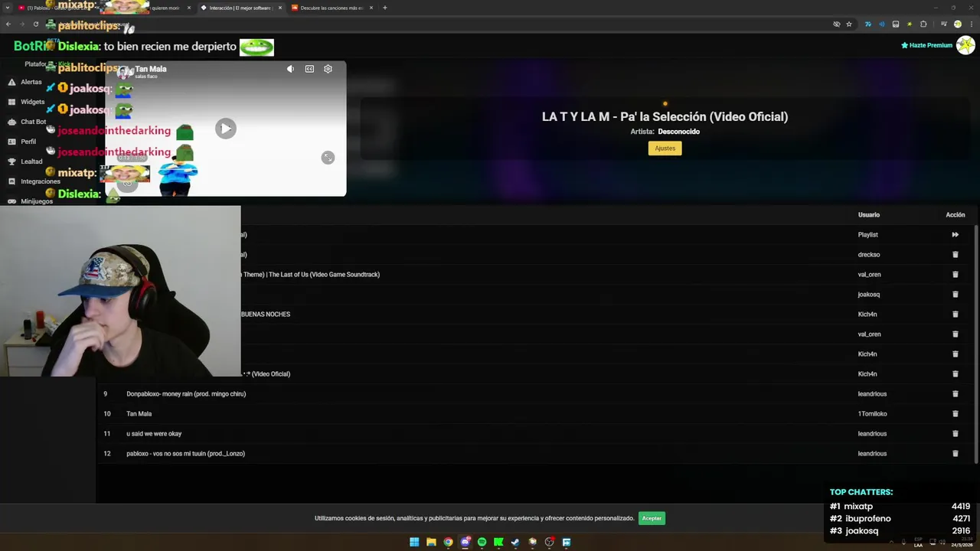
Task: Click Hazte Premium link
Action: [926, 45]
